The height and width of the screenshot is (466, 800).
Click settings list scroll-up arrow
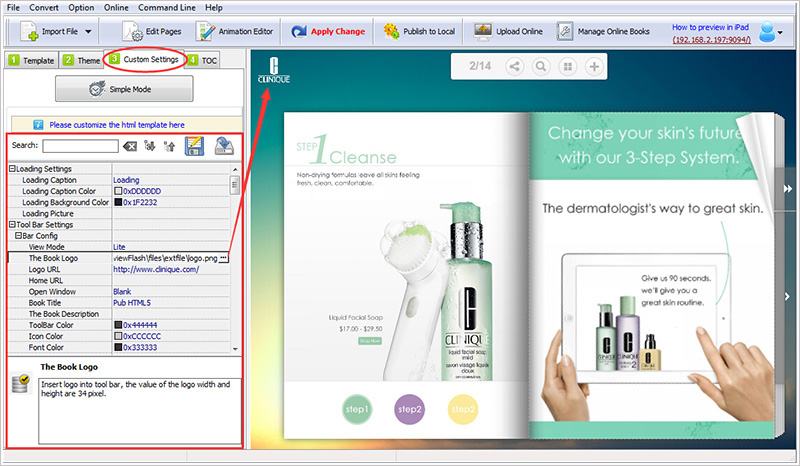[235, 169]
